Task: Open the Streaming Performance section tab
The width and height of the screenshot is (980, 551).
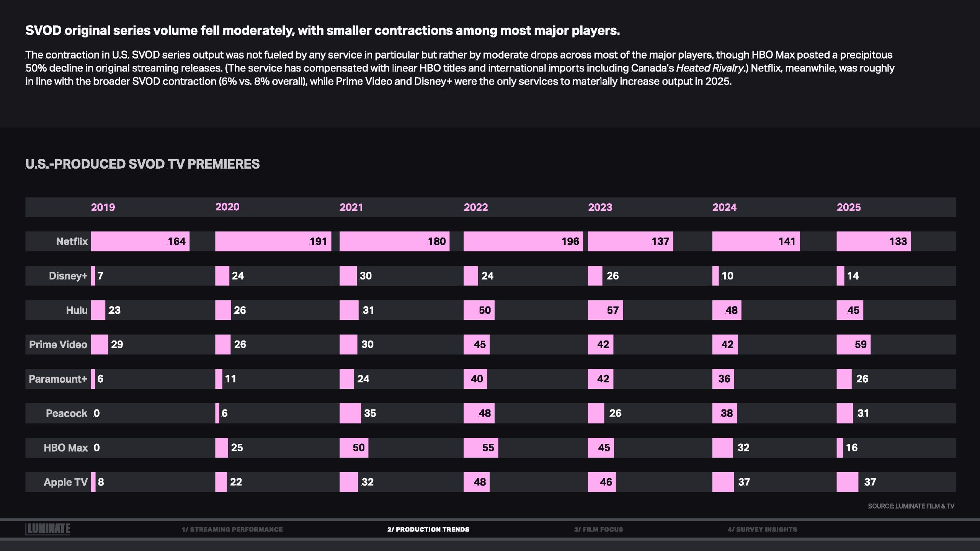Action: 232,530
